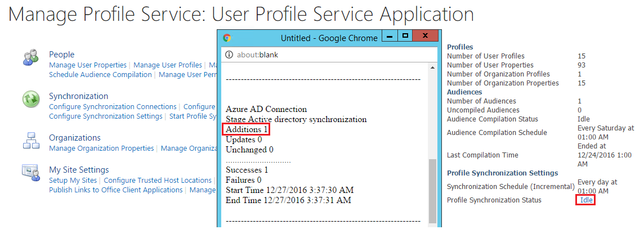644x234 pixels.
Task: Open Configure Synchronization Connections link
Action: [113, 107]
